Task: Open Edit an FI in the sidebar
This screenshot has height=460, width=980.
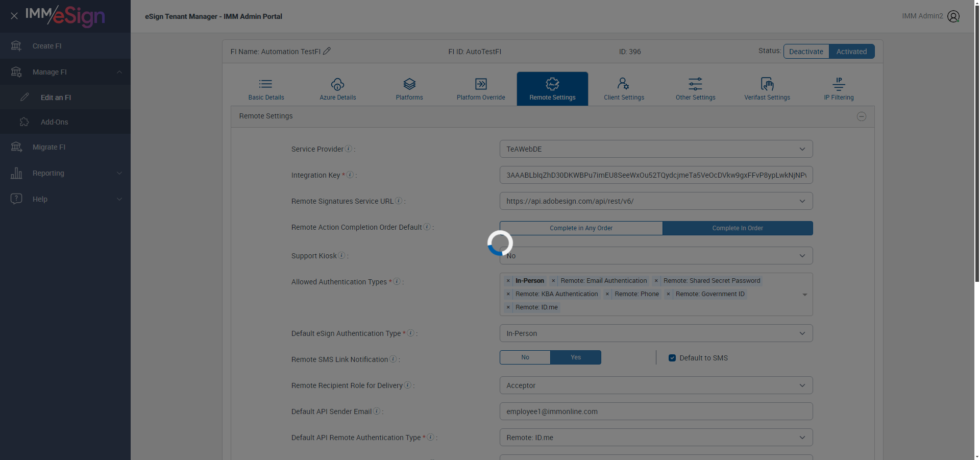Action: click(x=65, y=97)
